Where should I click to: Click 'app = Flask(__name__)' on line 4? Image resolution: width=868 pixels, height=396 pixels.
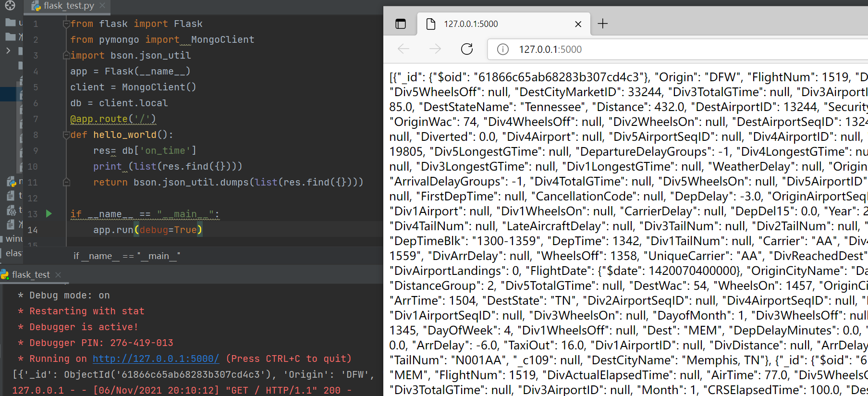(130, 71)
